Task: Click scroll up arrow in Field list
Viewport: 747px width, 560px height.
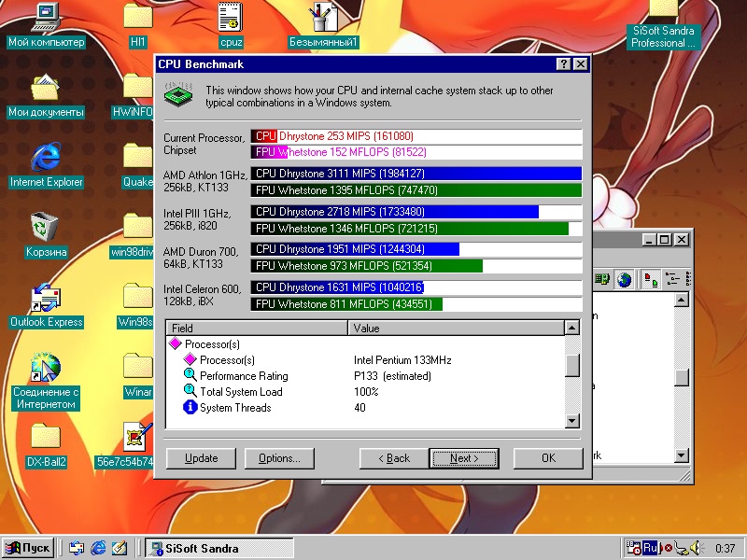Action: (571, 328)
